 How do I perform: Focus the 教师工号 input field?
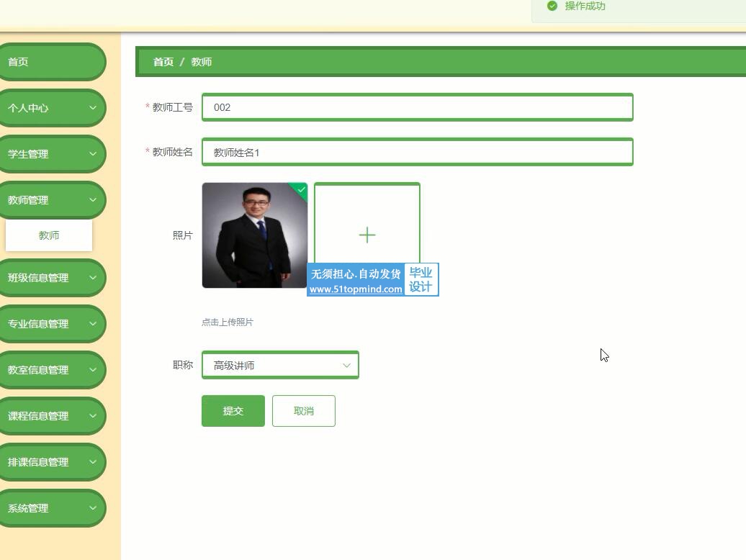[x=417, y=107]
